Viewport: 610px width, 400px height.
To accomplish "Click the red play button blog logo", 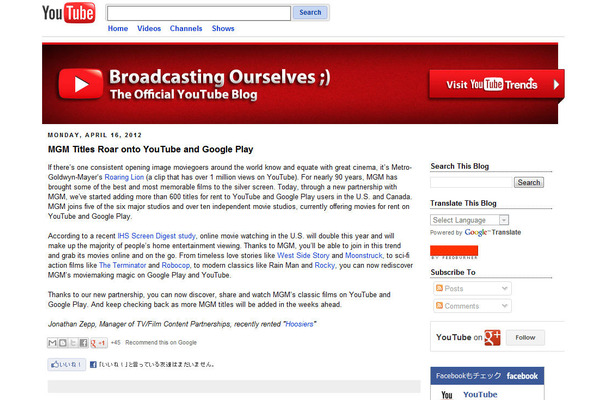I will pyautogui.click(x=81, y=84).
